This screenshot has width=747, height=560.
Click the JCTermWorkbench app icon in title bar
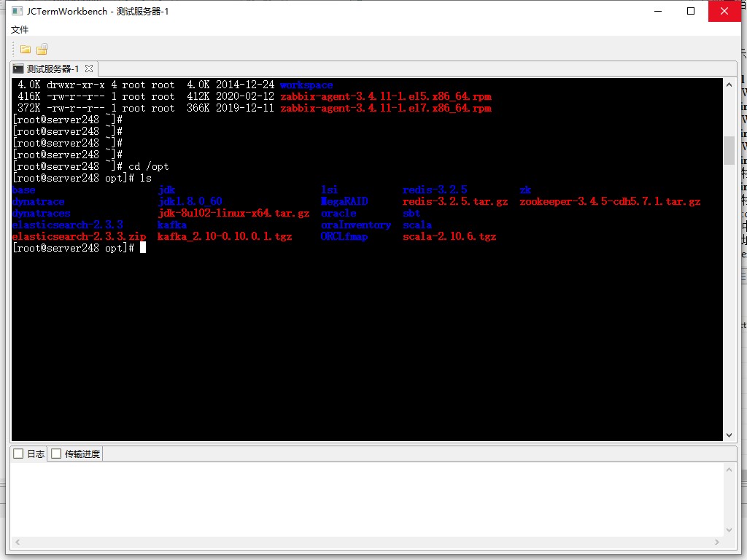click(x=18, y=11)
